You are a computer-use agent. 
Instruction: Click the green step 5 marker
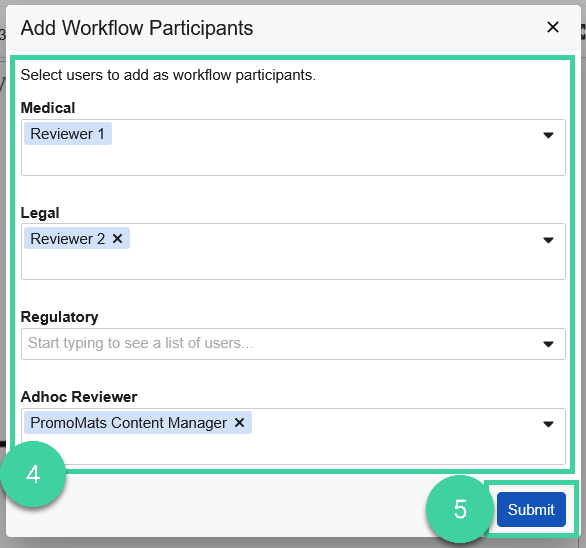pyautogui.click(x=460, y=509)
